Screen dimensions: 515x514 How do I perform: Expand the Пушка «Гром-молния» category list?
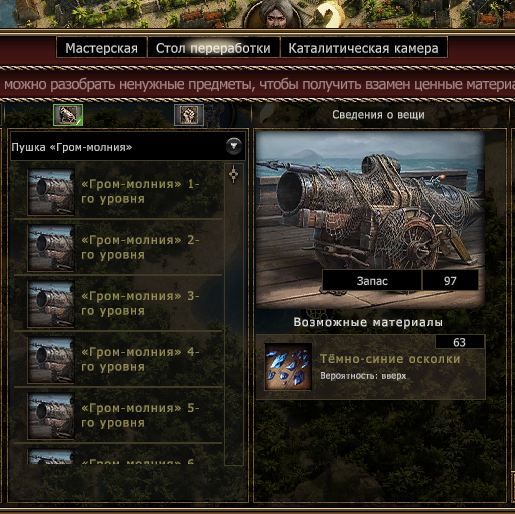pos(128,147)
